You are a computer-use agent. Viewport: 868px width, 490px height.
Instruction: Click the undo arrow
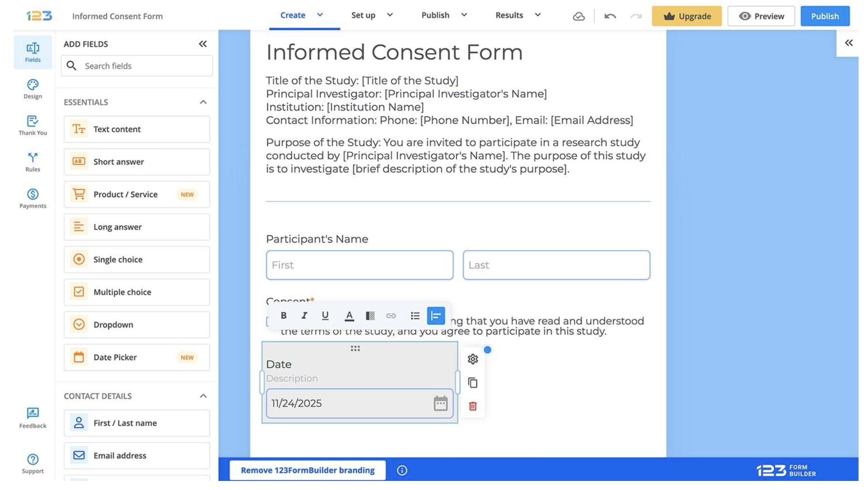pyautogui.click(x=610, y=16)
